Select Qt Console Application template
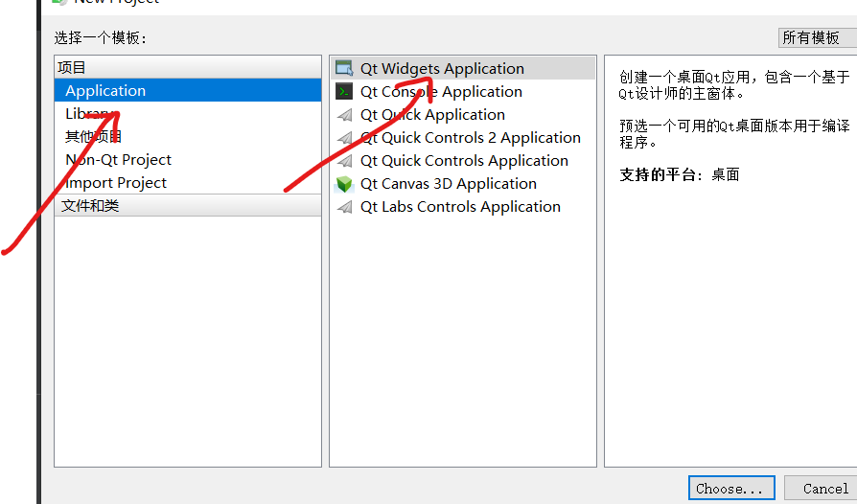 tap(463, 91)
